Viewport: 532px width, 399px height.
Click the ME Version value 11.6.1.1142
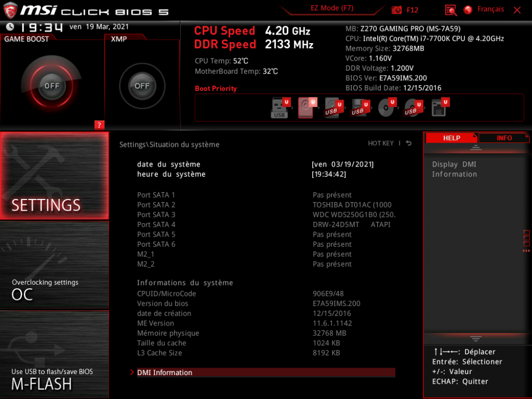coord(332,323)
